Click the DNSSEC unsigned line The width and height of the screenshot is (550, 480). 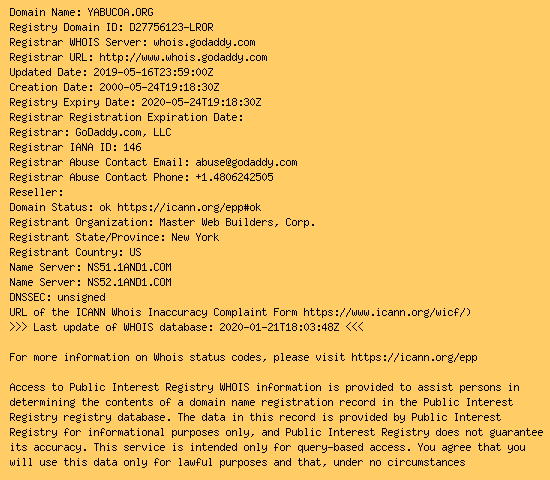(57, 298)
